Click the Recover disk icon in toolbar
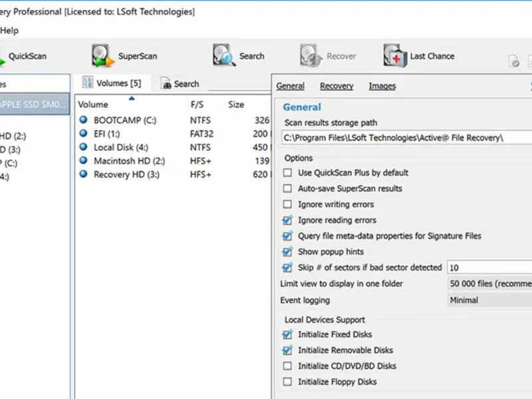 click(311, 56)
